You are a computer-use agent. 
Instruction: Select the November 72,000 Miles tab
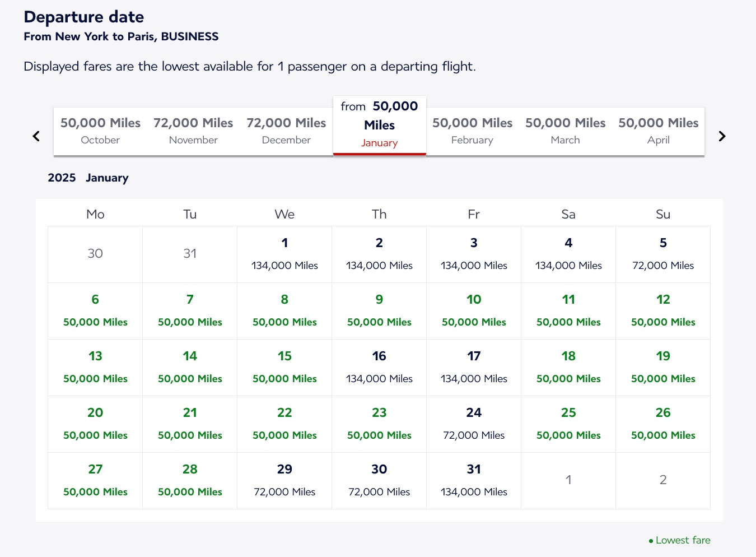point(193,131)
